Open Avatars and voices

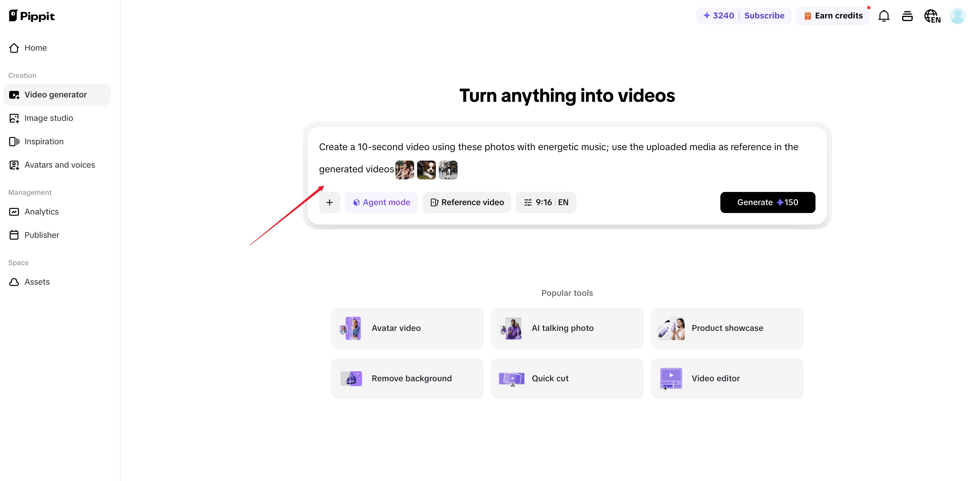[x=60, y=165]
